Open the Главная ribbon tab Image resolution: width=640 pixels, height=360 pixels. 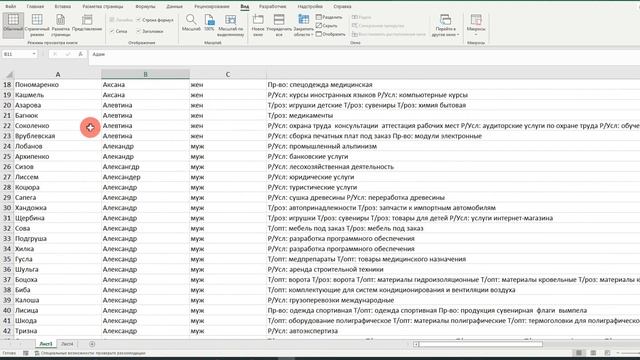35,7
